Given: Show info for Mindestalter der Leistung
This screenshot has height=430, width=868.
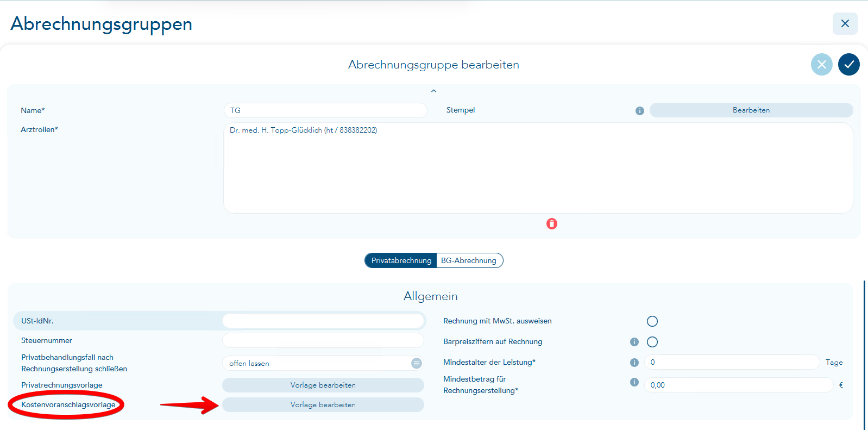Looking at the screenshot, I should 634,363.
